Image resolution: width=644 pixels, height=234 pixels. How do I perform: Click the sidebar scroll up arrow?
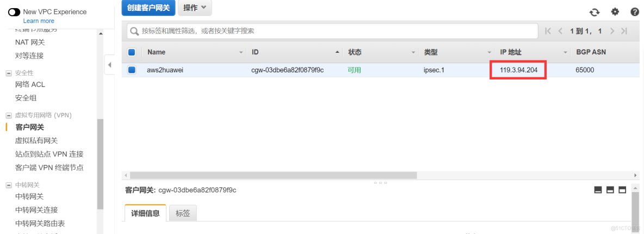[101, 33]
